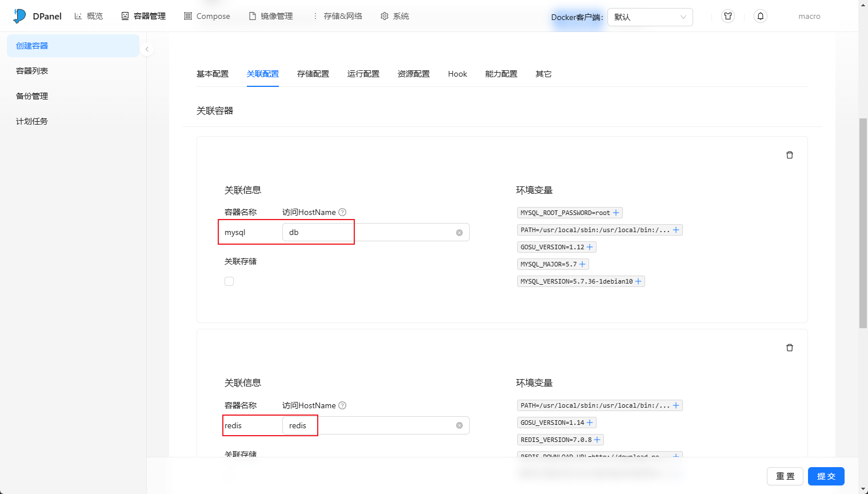868x494 pixels.
Task: Click the 提交 submit button
Action: pyautogui.click(x=826, y=476)
